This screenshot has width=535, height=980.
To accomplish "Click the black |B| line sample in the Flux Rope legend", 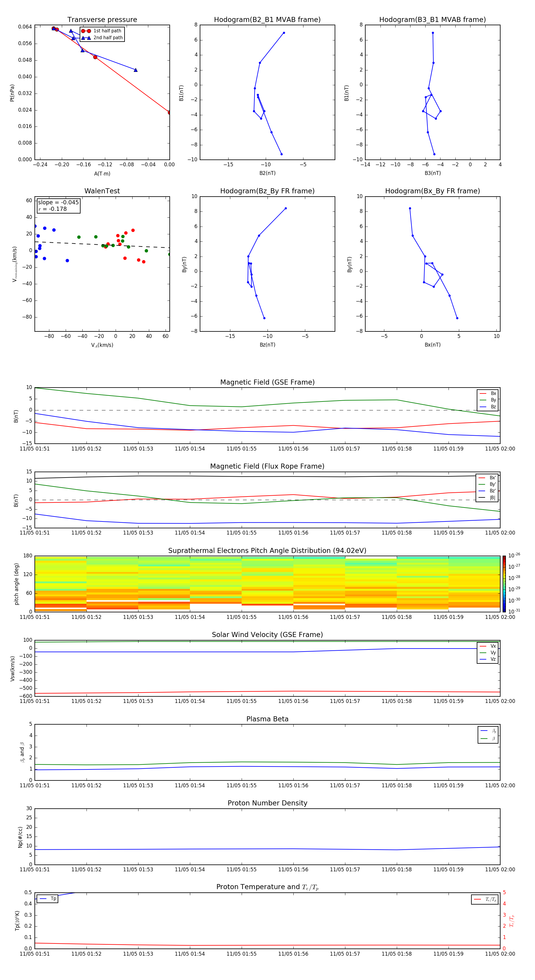I will coord(482,498).
